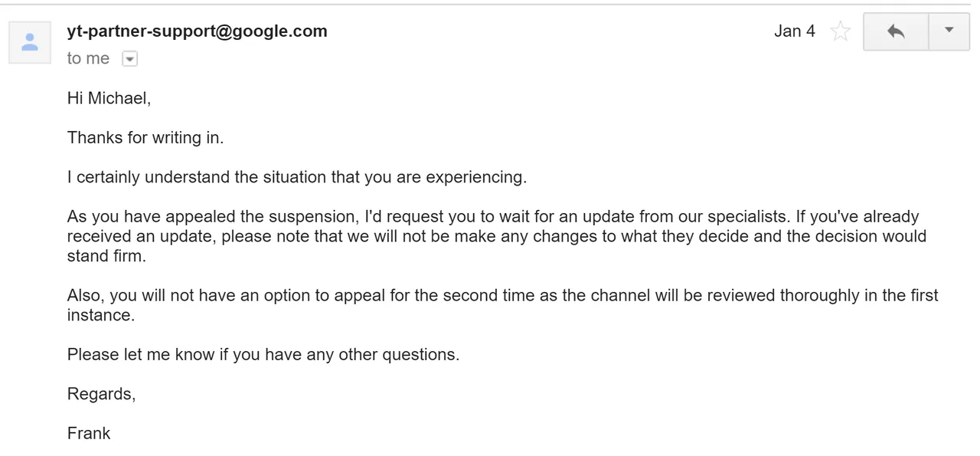Click the 'stand firm.' text
This screenshot has height=456, width=980.
(106, 256)
